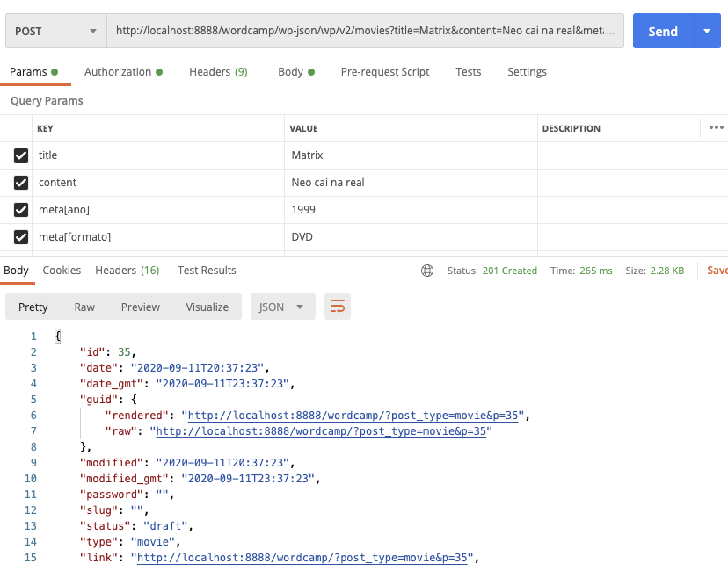Uncheck the content parameter checkbox

[21, 183]
